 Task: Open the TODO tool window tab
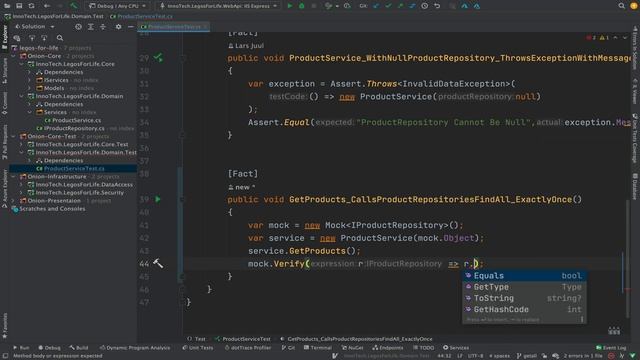point(423,348)
